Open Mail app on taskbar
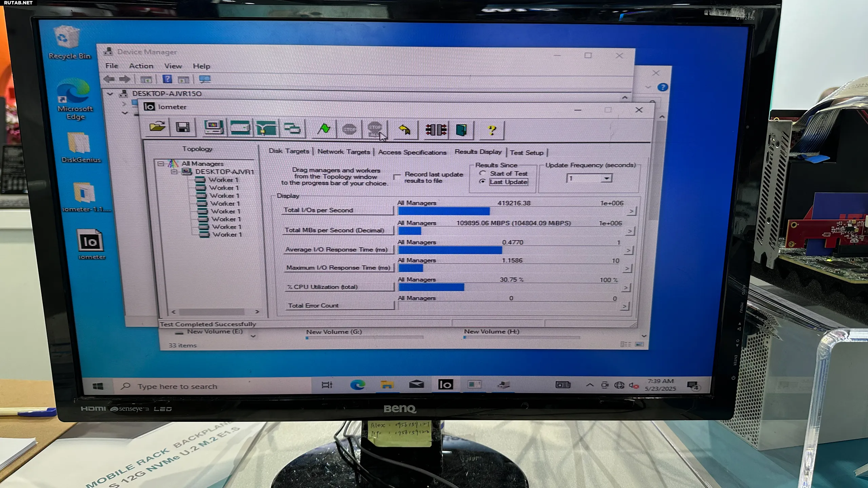 pyautogui.click(x=416, y=384)
